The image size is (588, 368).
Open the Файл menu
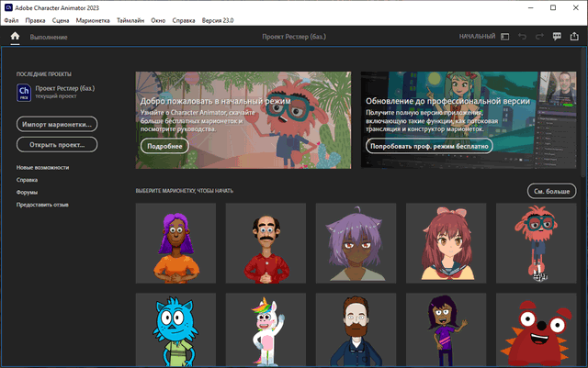coord(11,19)
